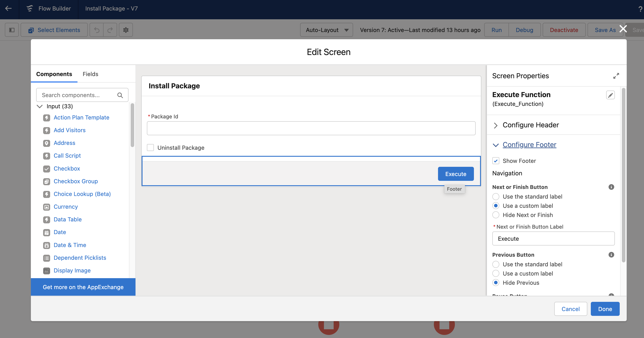
Task: Click the Package Id input field
Action: [311, 128]
